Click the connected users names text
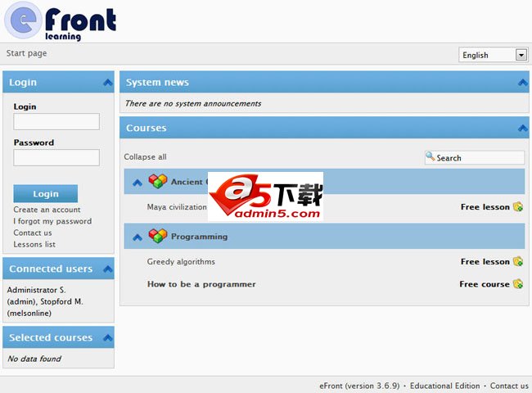Viewport: 532px width, 393px height. (45, 301)
